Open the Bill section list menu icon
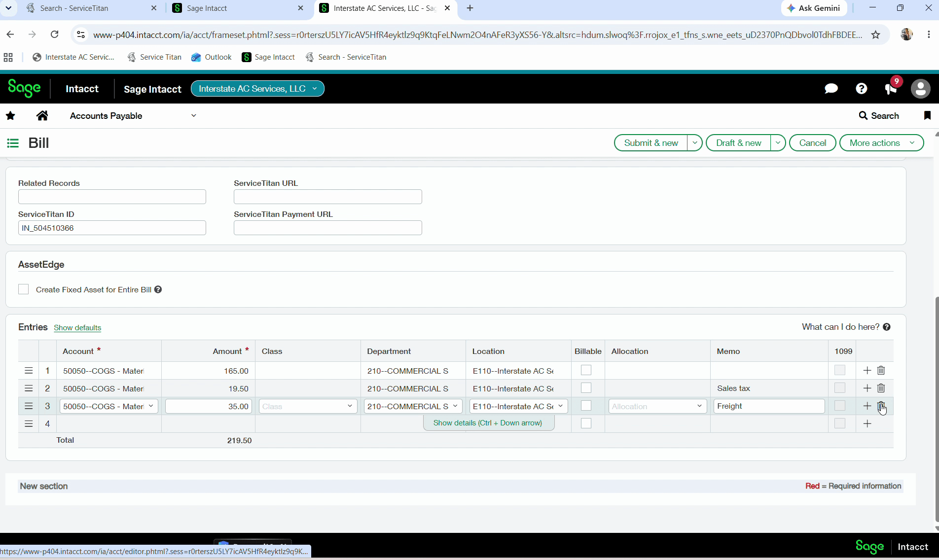This screenshot has width=939, height=560. pos(13,143)
